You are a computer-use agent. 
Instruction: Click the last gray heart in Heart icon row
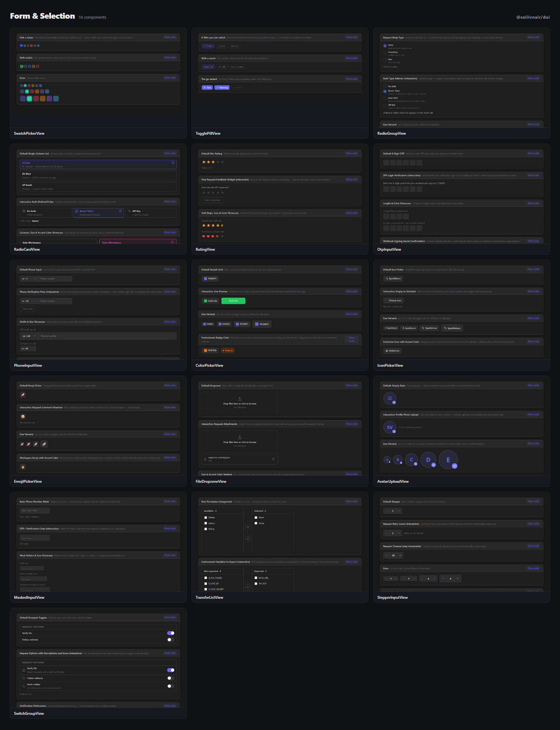pyautogui.click(x=222, y=237)
